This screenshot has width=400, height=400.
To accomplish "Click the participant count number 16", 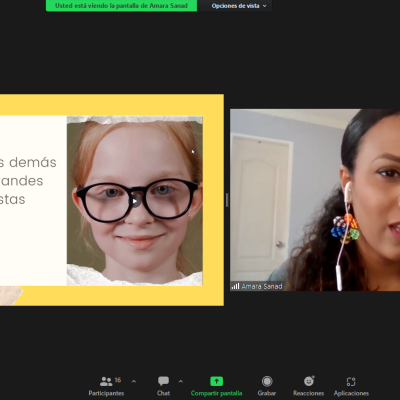I will (118, 380).
